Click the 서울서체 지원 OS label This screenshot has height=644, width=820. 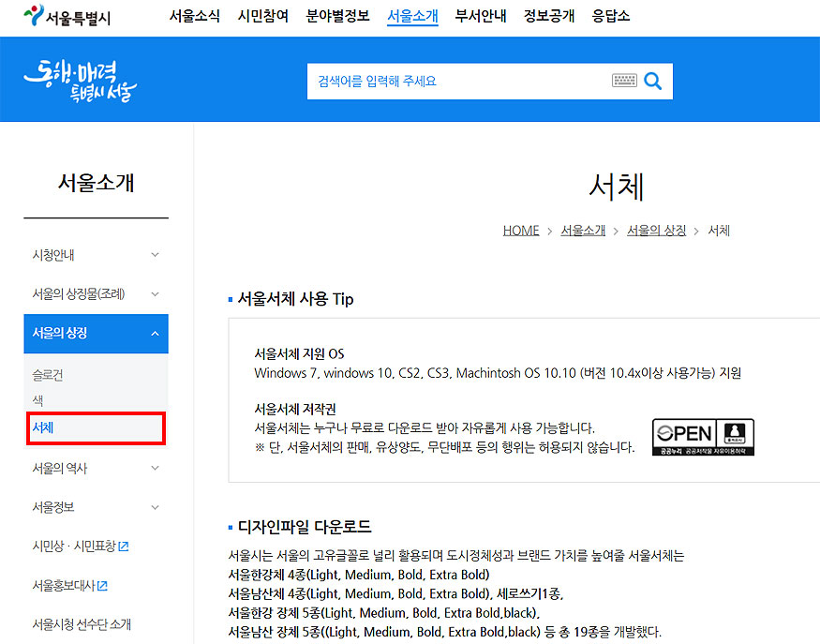pyautogui.click(x=299, y=353)
